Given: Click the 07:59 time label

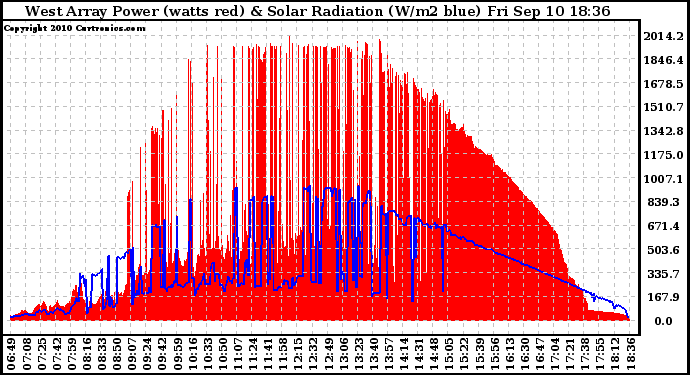Looking at the screenshot, I should pos(71,353).
